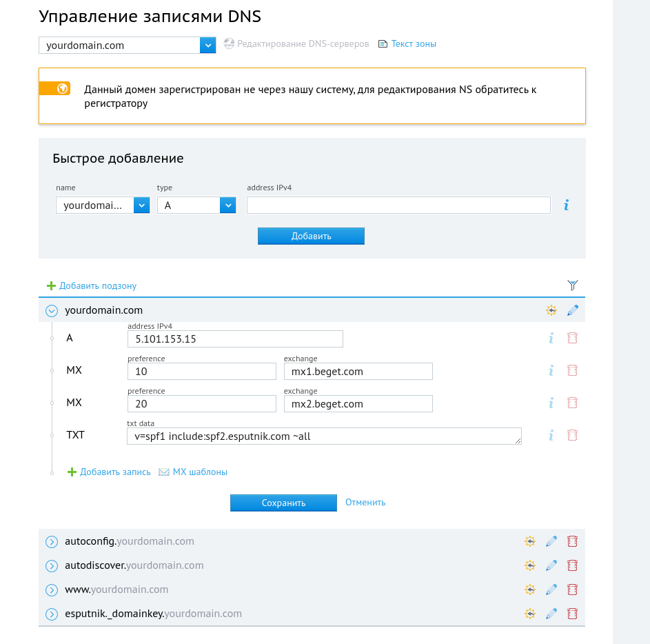Delete the mx1.beget.com MX record

572,370
